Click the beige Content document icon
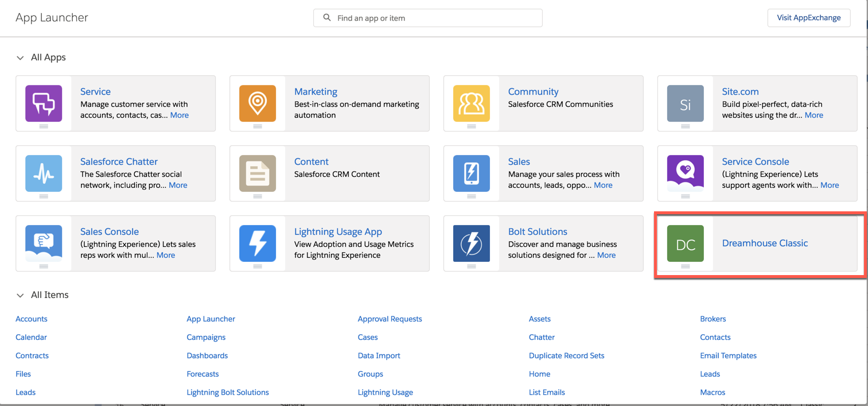 (258, 173)
